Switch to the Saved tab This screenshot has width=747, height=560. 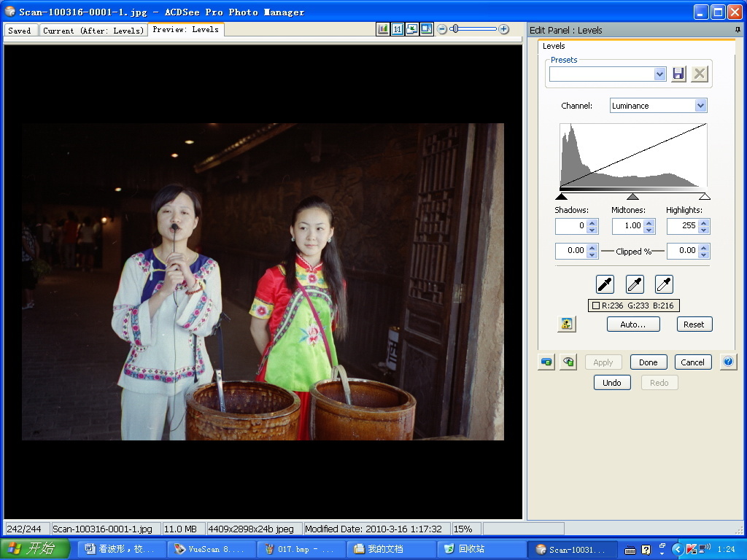20,31
